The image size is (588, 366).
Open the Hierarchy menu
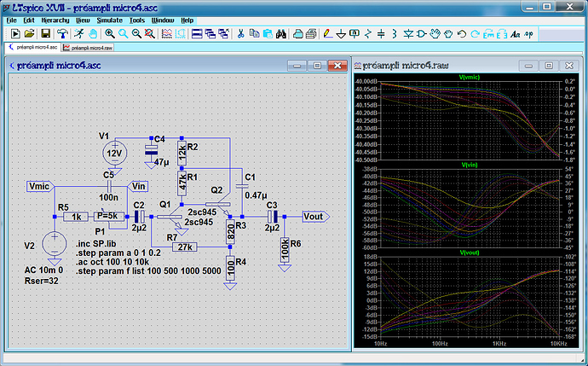55,20
